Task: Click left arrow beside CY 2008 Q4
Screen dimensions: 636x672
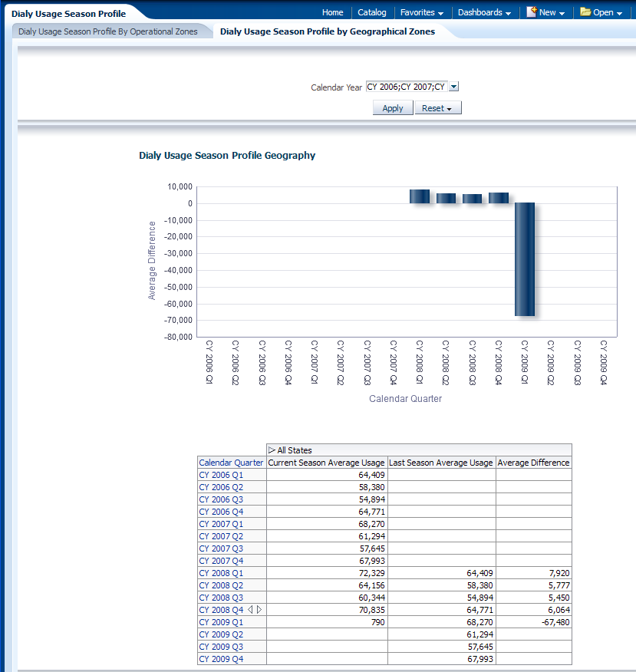Action: 250,609
